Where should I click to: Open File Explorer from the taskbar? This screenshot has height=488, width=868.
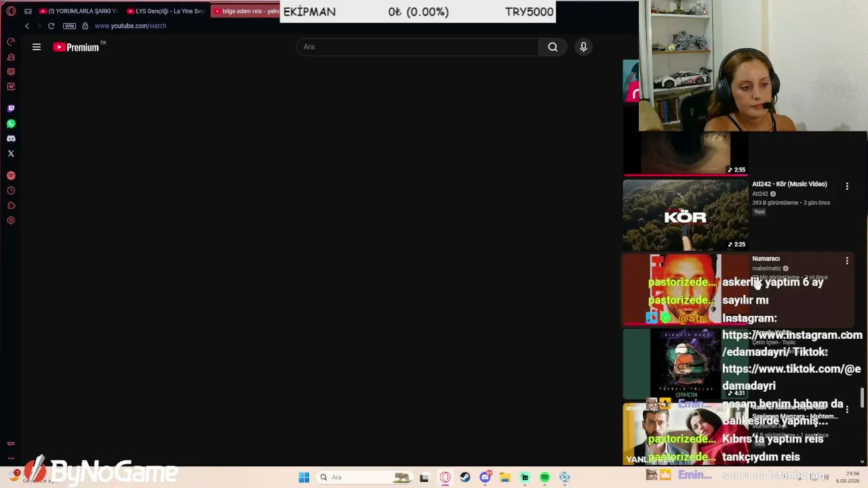tap(505, 477)
